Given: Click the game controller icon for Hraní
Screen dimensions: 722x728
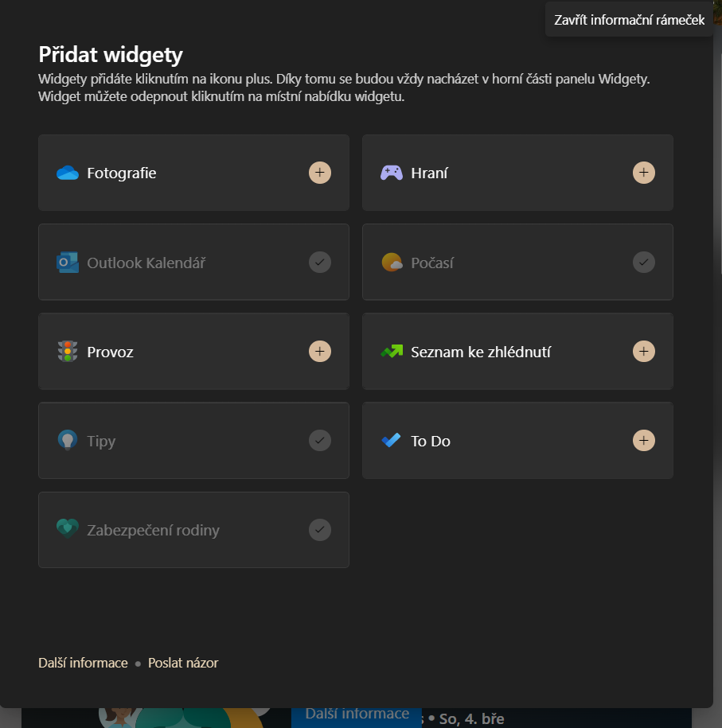Looking at the screenshot, I should pos(392,173).
